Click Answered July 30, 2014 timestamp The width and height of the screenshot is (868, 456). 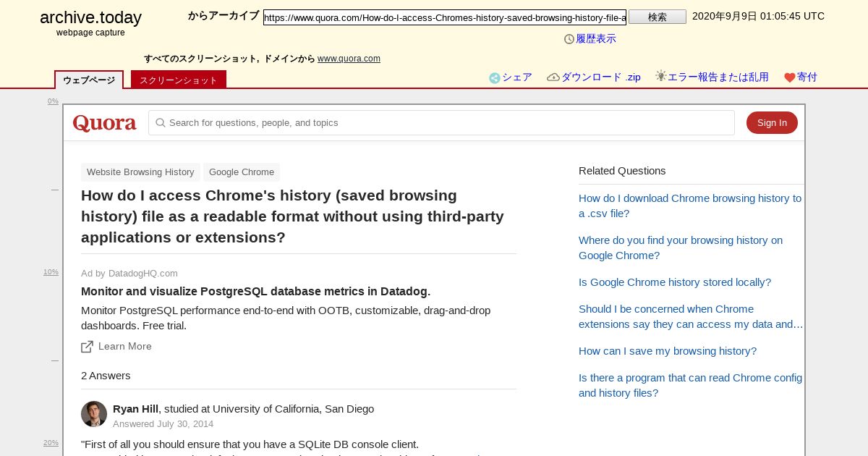[163, 424]
